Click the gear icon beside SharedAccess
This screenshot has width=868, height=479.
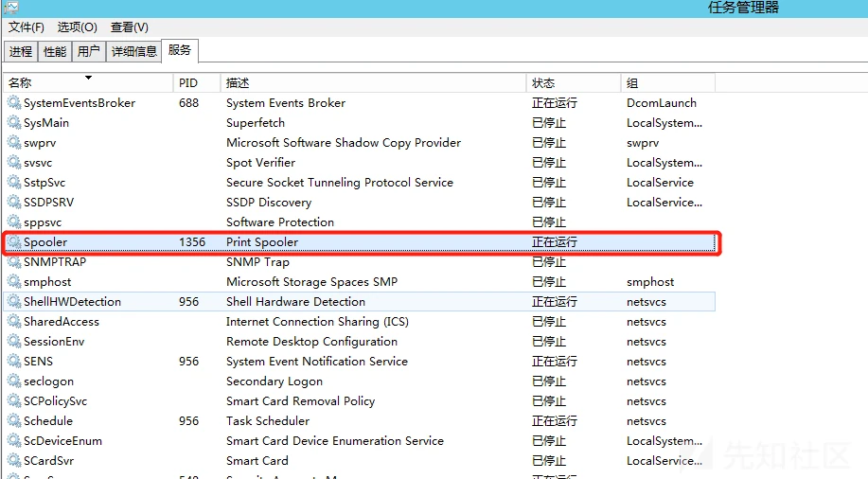14,321
